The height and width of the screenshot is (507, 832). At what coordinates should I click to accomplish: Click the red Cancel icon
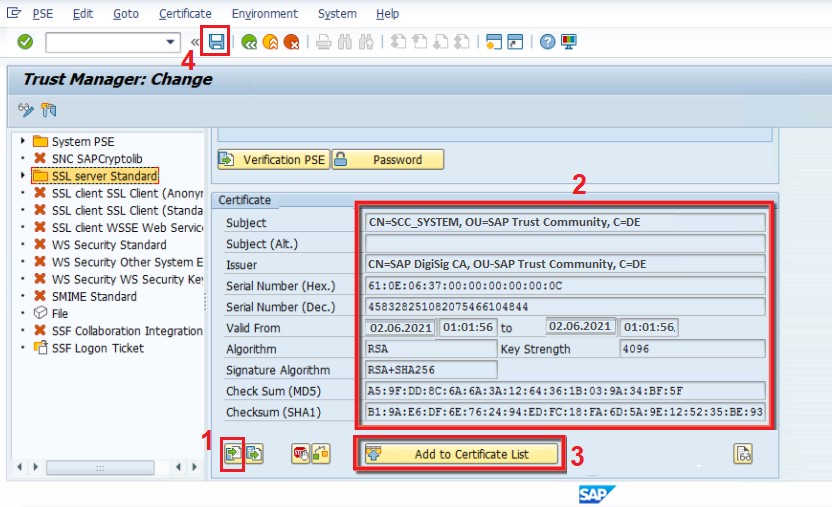click(291, 41)
